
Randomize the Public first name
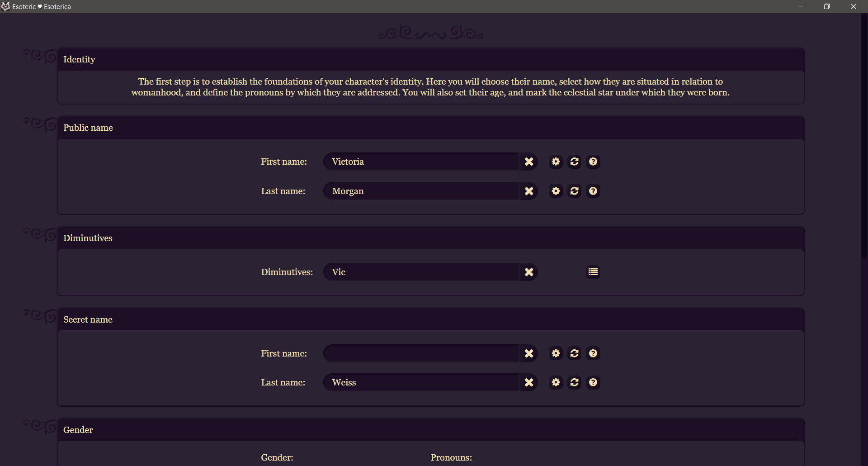point(575,162)
